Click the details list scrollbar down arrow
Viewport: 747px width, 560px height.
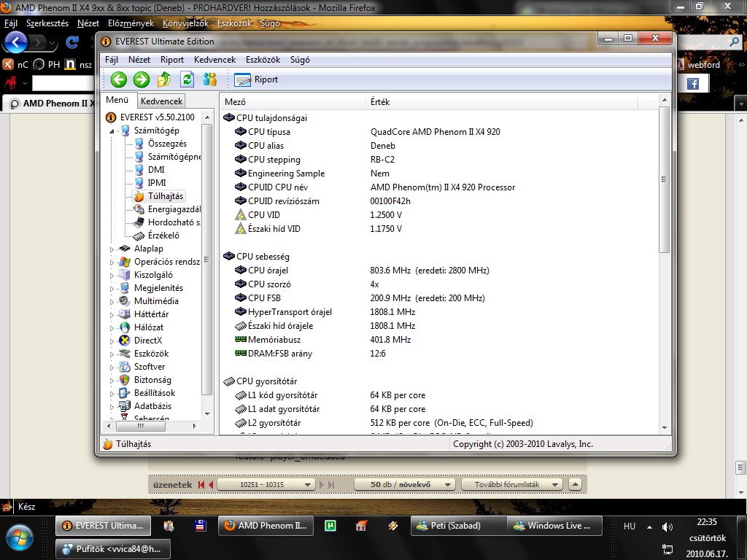click(664, 427)
